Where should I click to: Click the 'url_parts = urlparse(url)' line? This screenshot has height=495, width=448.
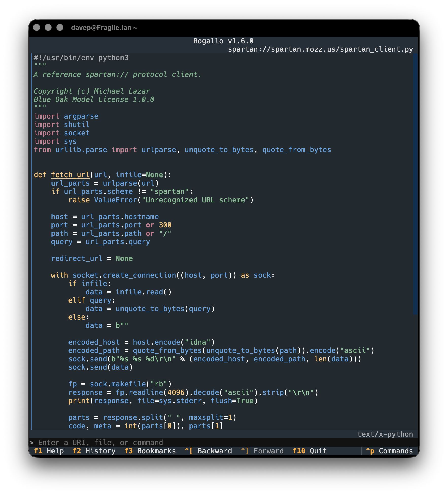coord(105,183)
